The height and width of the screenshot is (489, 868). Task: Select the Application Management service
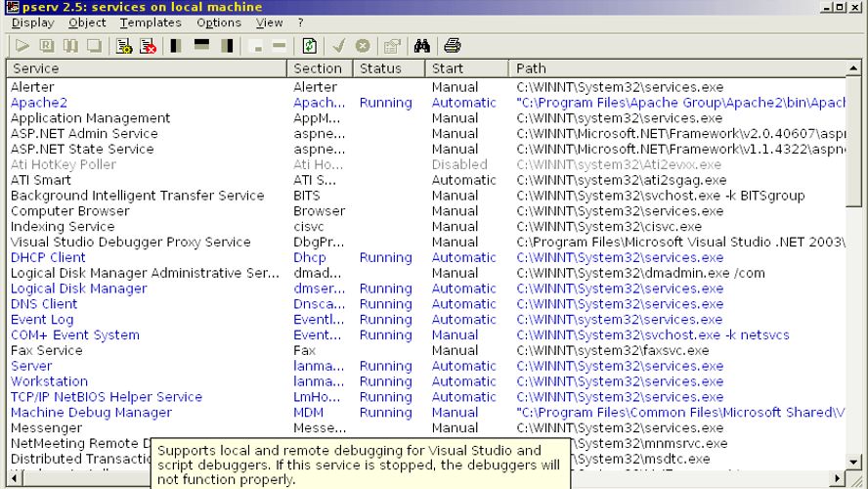pos(426,118)
